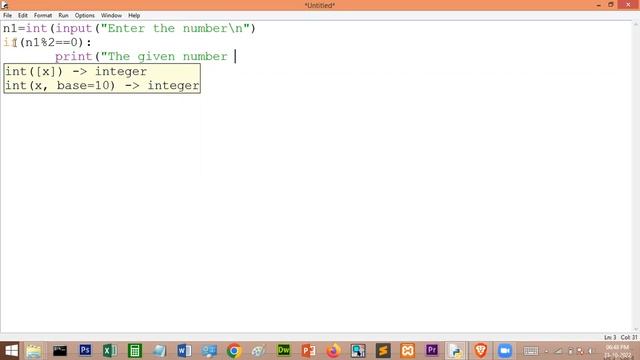
Task: Open the Help menu
Action: click(x=134, y=16)
